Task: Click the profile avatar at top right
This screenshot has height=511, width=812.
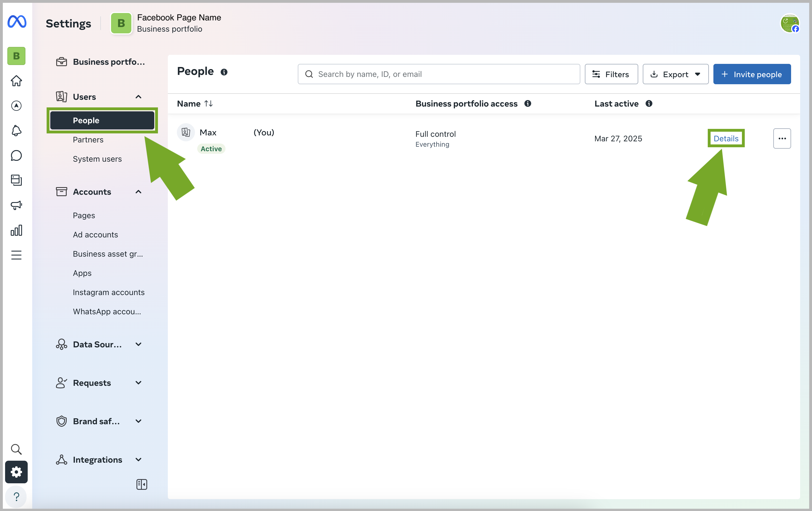Action: [x=790, y=23]
